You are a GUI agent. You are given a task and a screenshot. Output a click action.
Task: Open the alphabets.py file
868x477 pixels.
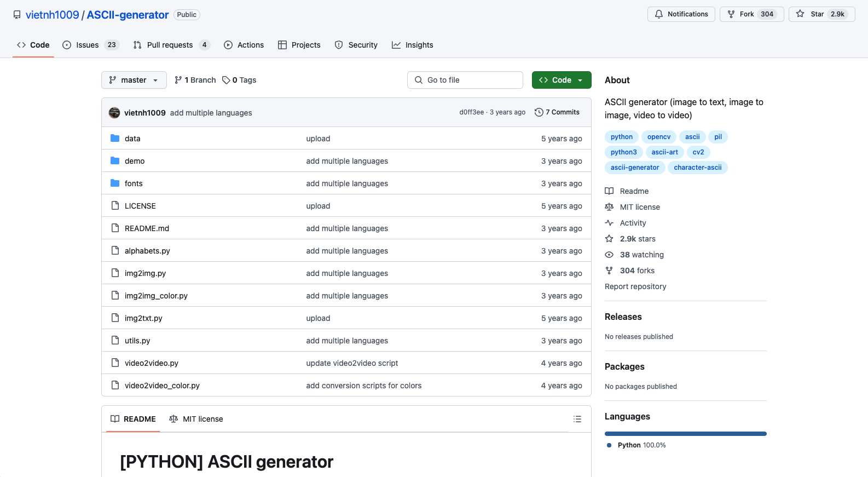(x=147, y=251)
